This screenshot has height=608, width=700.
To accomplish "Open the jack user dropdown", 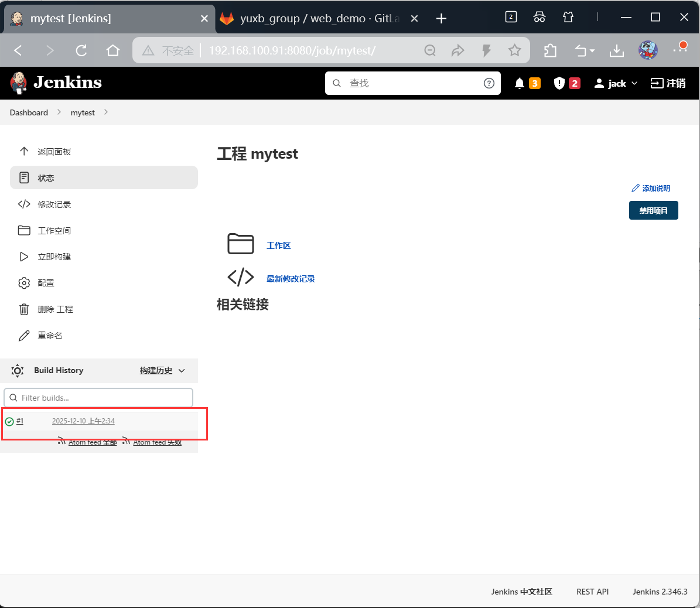I will [x=616, y=84].
